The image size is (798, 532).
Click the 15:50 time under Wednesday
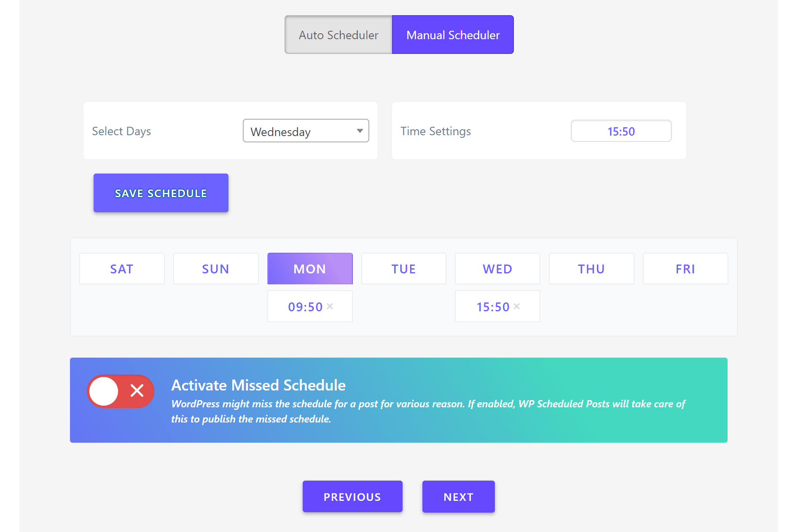tap(493, 307)
